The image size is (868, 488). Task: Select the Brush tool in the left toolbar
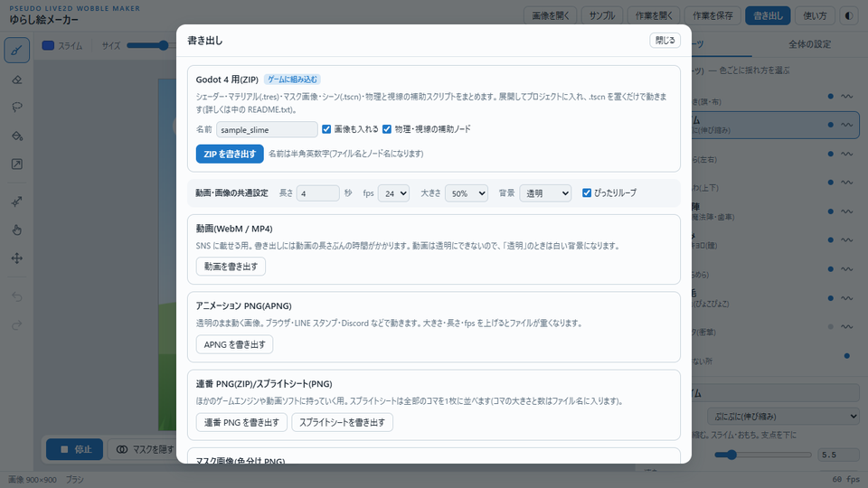pos(16,51)
